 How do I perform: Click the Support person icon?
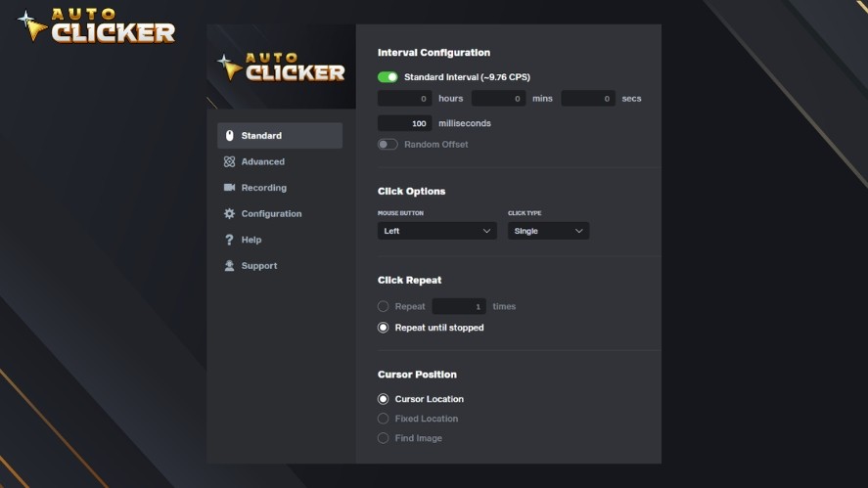click(x=229, y=266)
